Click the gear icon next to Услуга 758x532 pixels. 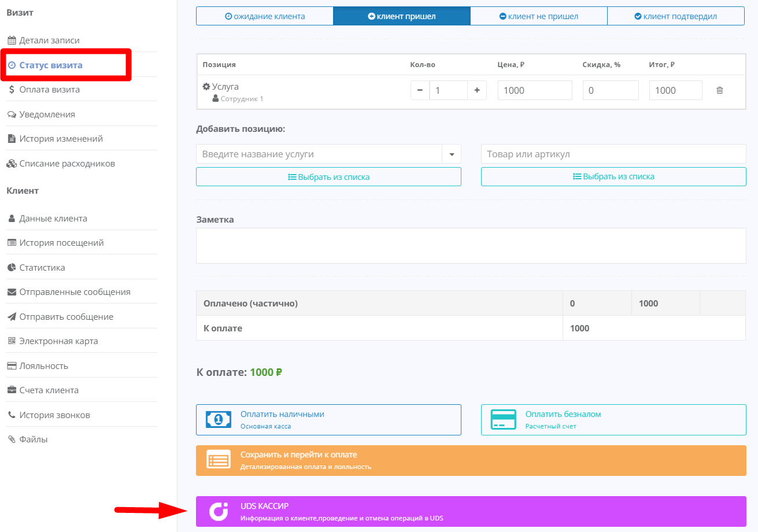[206, 87]
